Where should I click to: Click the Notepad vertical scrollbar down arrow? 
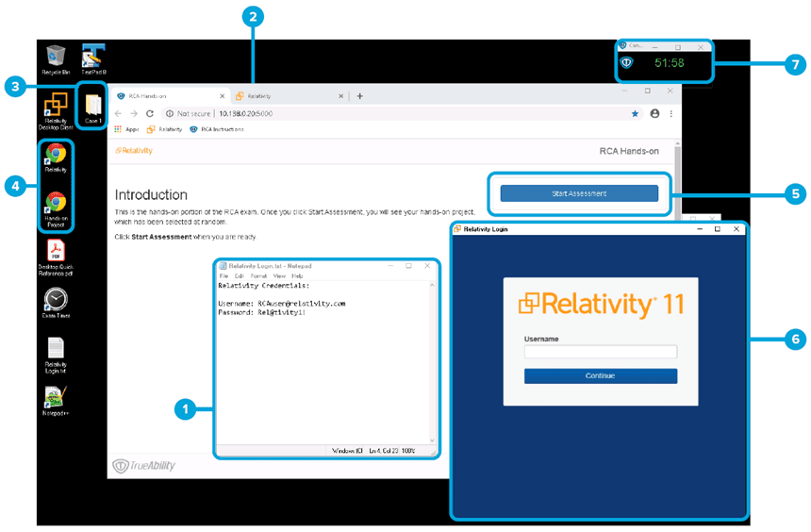coord(433,441)
